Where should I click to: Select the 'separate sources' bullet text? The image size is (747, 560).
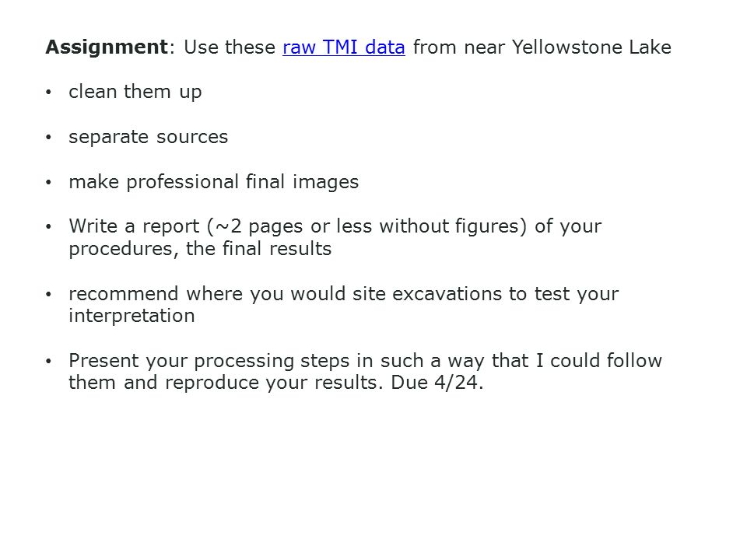(148, 137)
